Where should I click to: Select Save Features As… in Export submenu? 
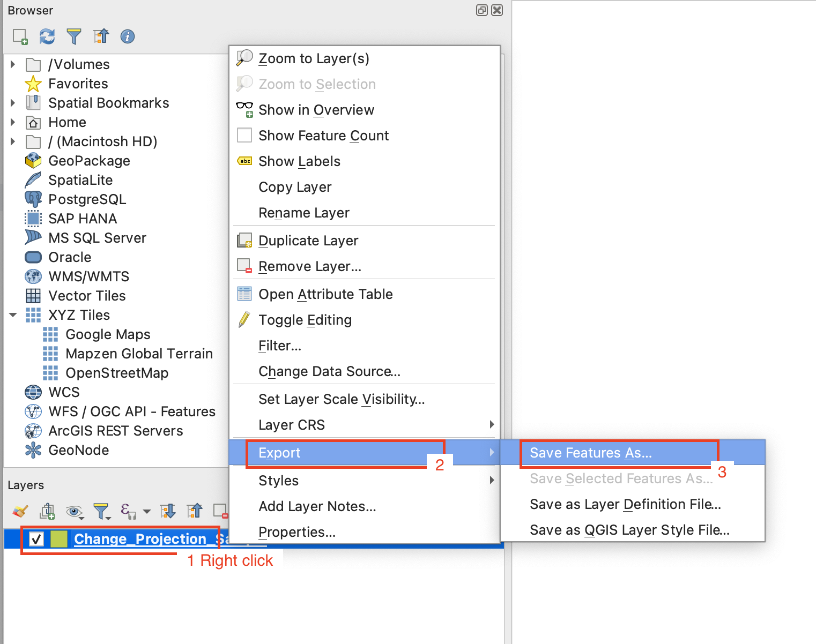pyautogui.click(x=590, y=453)
